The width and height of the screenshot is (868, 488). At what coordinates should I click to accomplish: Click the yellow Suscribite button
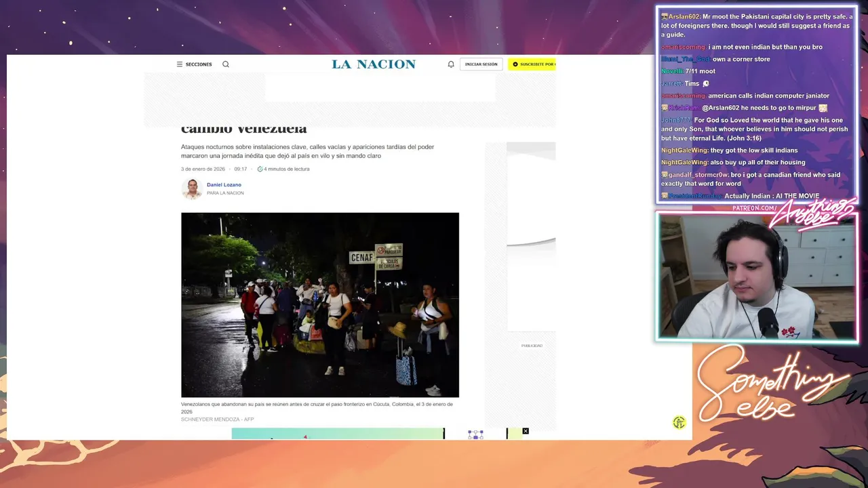[x=532, y=64]
